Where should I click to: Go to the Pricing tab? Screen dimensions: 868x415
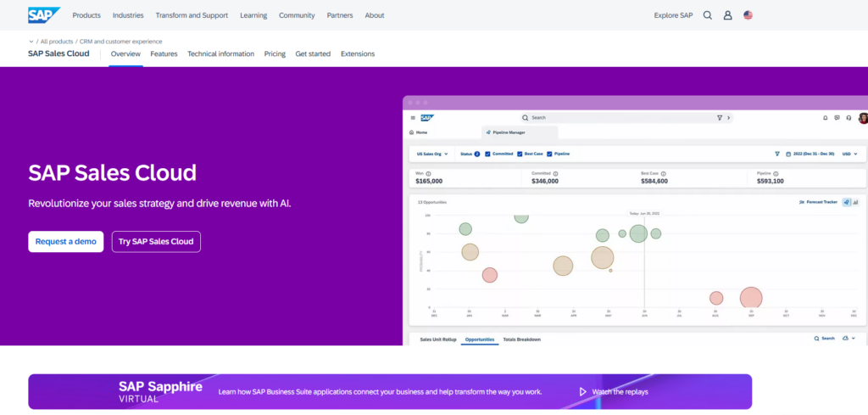[275, 53]
